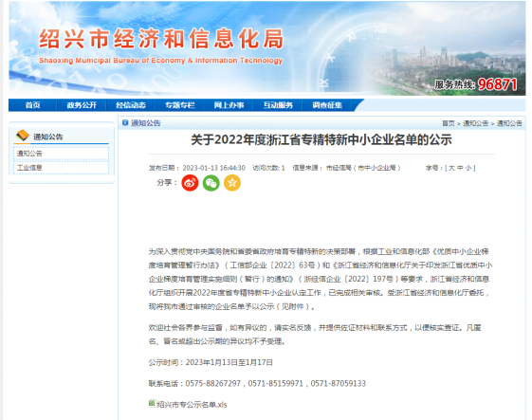
Task: Select 通知公告 in the left sidebar list
Action: point(29,154)
